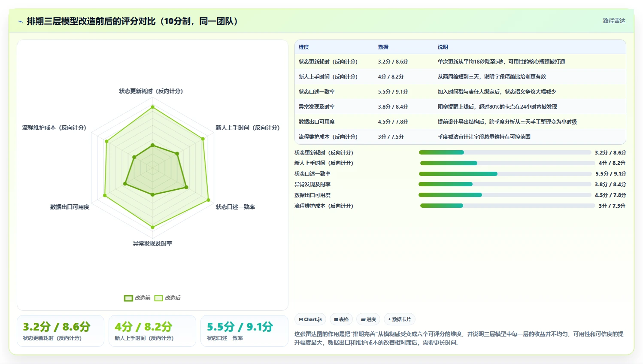Screen dimensions: 643x364
Task: Toggle the 改造后 legend swatch
Action: 158,298
